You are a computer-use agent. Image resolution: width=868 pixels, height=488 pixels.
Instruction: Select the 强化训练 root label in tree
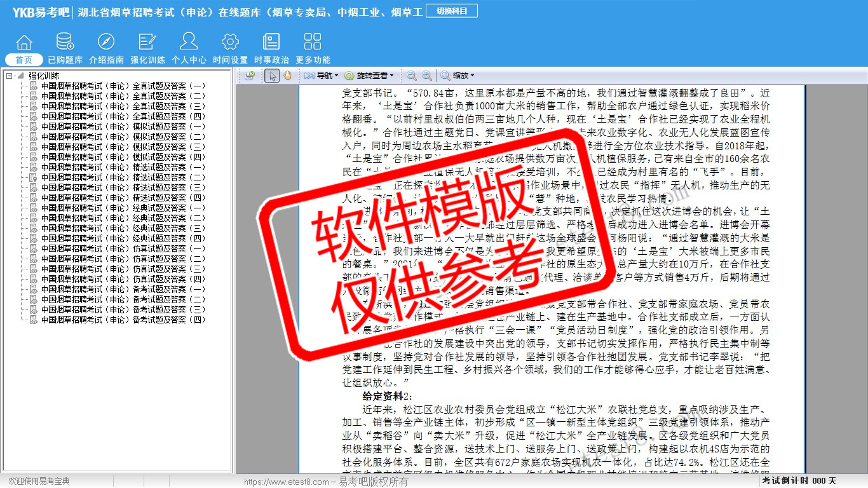coord(44,76)
